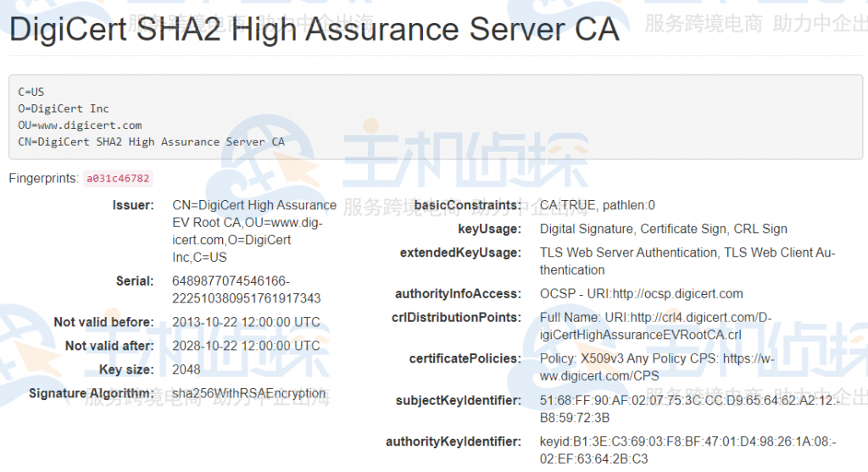Screen dimensions: 868x472
Task: Select the C=US line in the subject box
Action: pyautogui.click(x=31, y=92)
